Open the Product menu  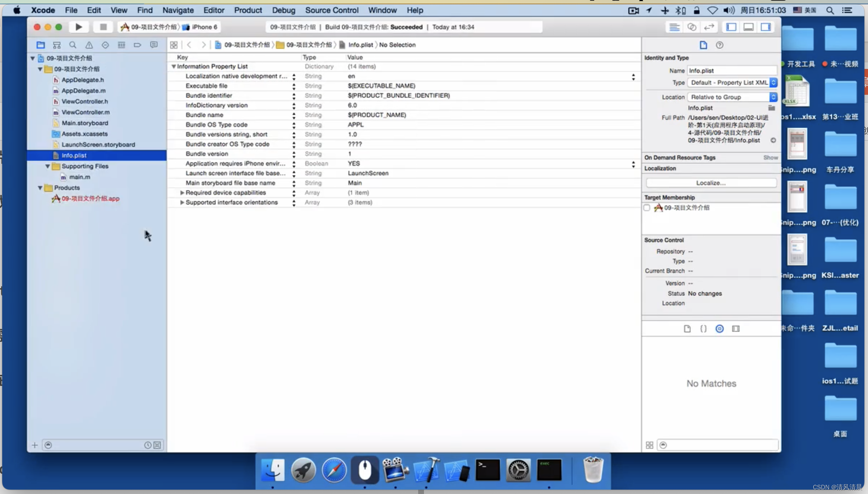(x=248, y=10)
